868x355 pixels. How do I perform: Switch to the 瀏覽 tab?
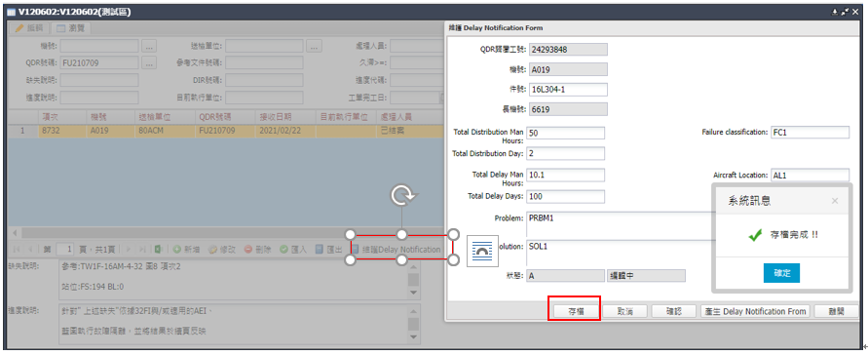70,27
